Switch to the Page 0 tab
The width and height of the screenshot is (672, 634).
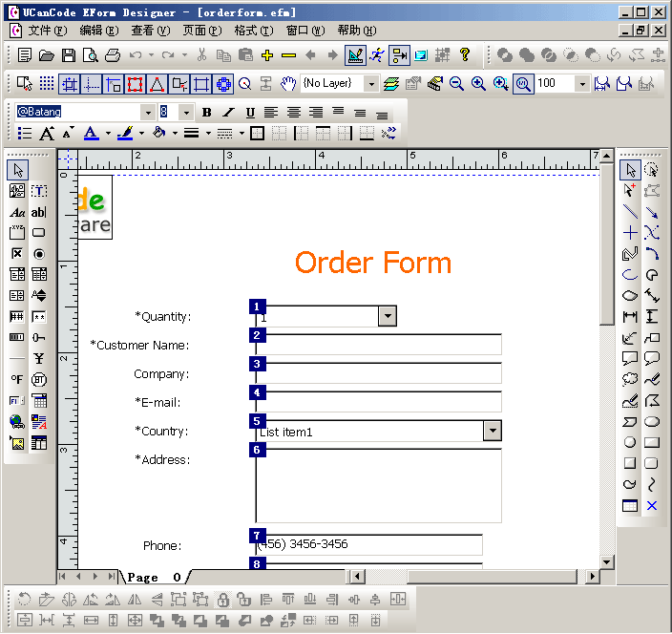154,577
